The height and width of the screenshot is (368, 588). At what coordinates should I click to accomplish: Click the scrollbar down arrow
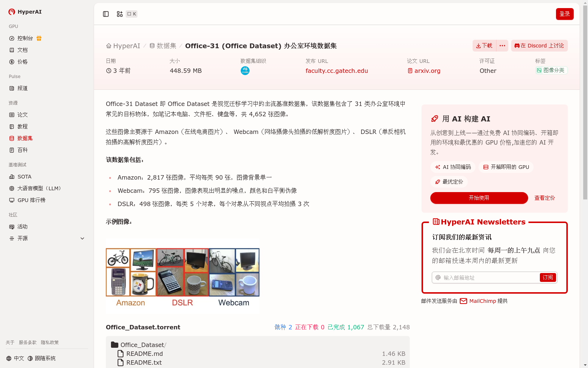(x=585, y=365)
